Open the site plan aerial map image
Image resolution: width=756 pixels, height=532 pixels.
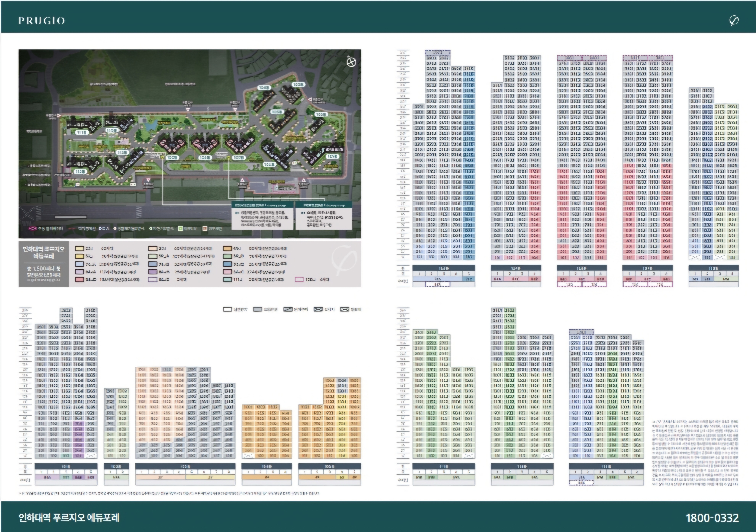click(190, 144)
